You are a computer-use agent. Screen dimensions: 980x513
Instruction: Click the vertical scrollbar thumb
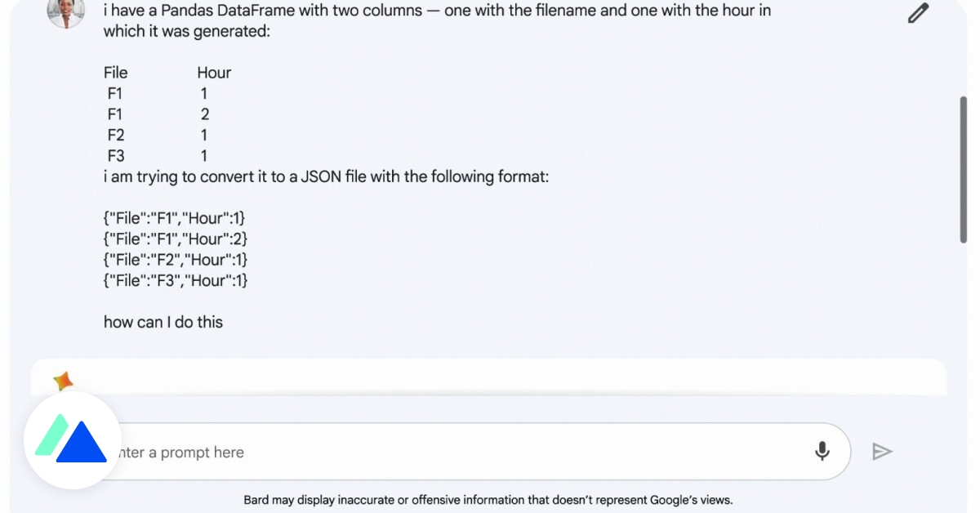click(x=964, y=169)
